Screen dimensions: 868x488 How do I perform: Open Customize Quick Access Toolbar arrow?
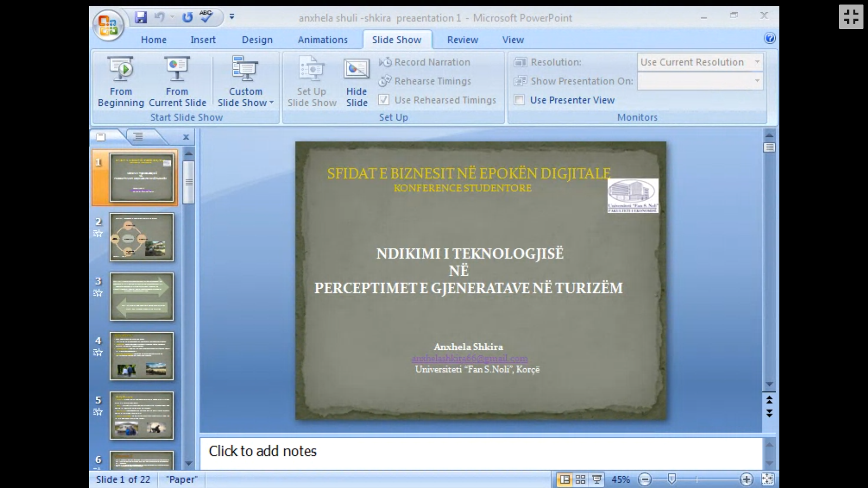232,17
